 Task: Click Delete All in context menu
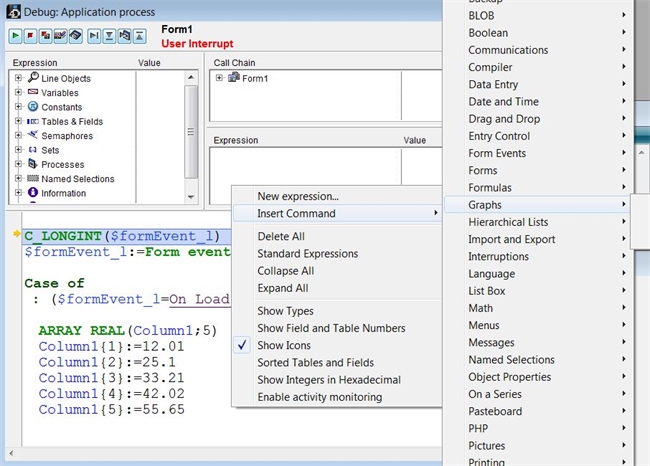281,237
